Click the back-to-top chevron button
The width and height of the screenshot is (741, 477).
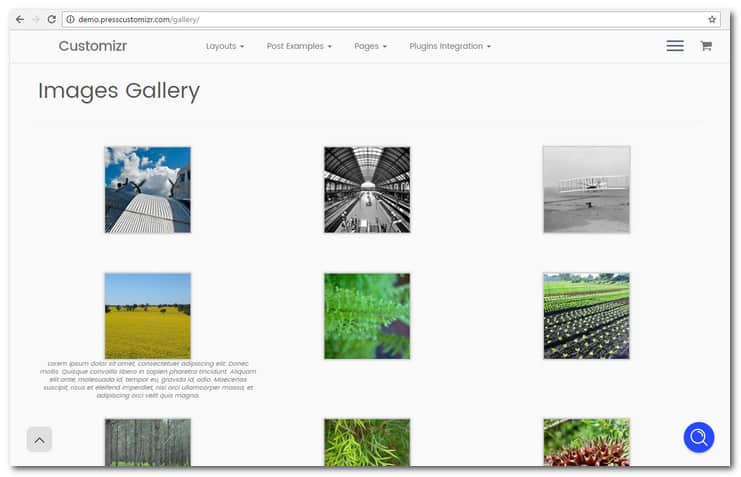[x=39, y=440]
